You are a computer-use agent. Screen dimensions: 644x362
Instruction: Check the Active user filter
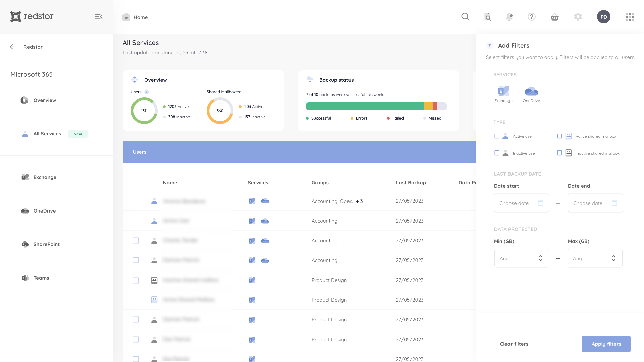coord(497,136)
